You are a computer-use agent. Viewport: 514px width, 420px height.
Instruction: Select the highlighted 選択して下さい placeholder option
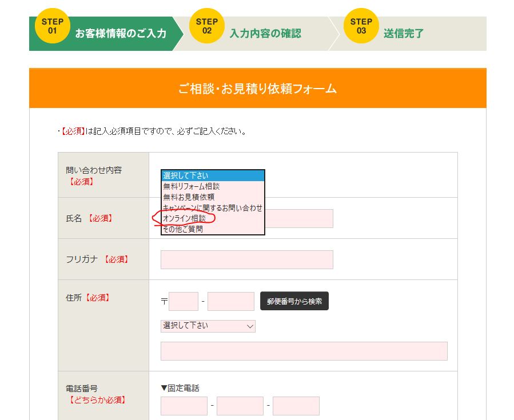click(213, 175)
